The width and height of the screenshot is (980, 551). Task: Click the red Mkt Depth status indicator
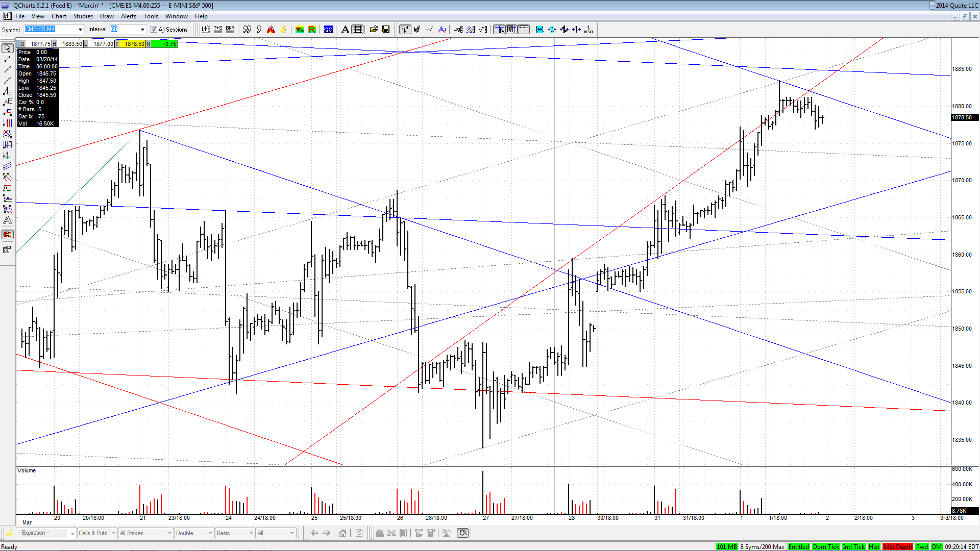click(x=898, y=547)
